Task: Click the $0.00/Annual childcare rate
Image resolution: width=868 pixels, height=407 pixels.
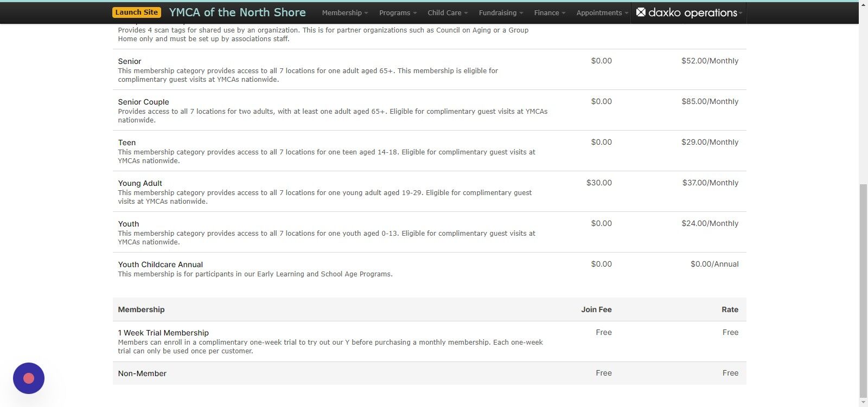Action: pos(714,264)
